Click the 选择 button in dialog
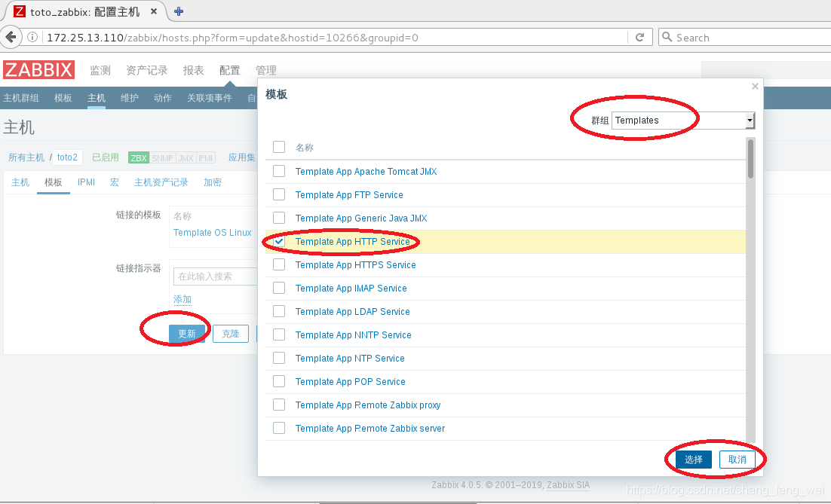The height and width of the screenshot is (504, 831). (693, 460)
